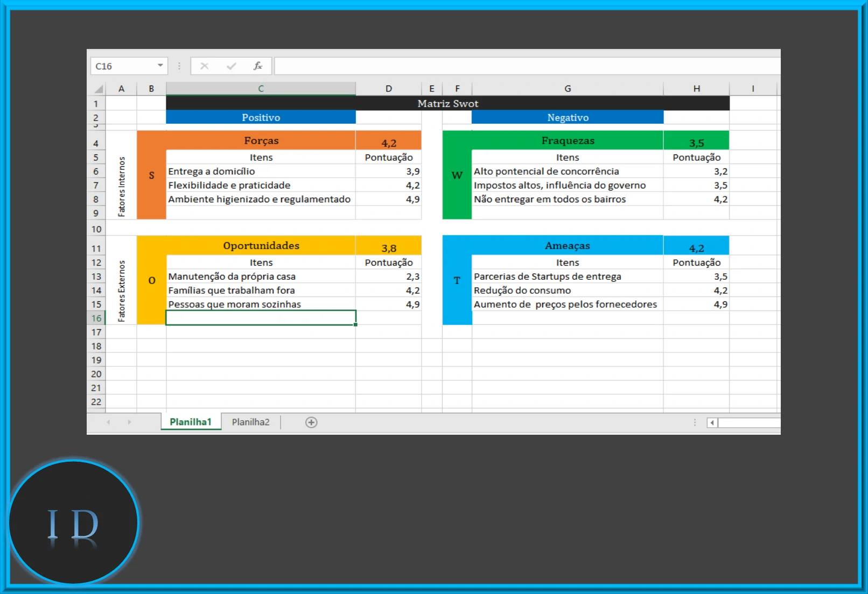Select column G header
Screen dimensions: 868x594
tap(568, 89)
